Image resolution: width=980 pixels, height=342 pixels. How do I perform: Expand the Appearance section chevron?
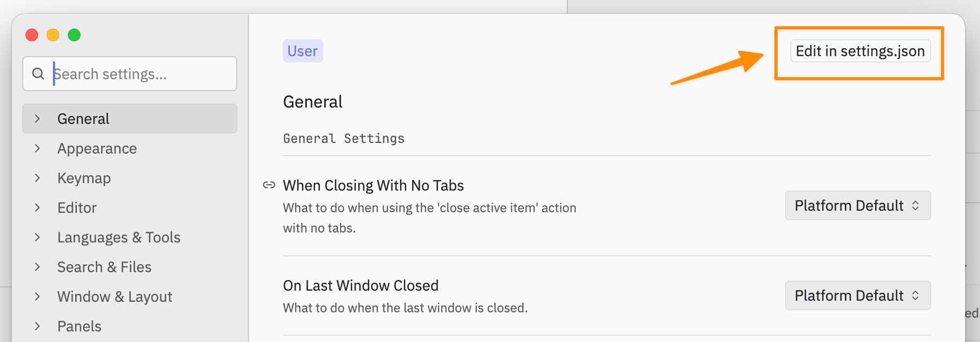point(37,148)
